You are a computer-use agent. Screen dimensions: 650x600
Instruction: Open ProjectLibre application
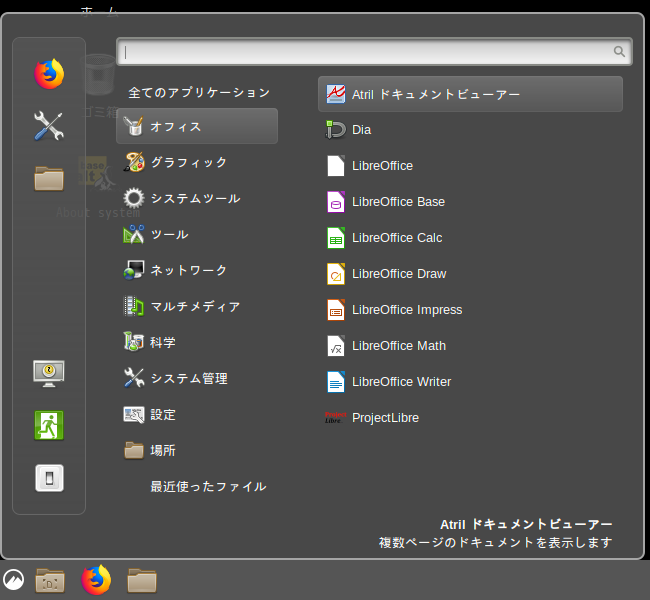pyautogui.click(x=470, y=418)
